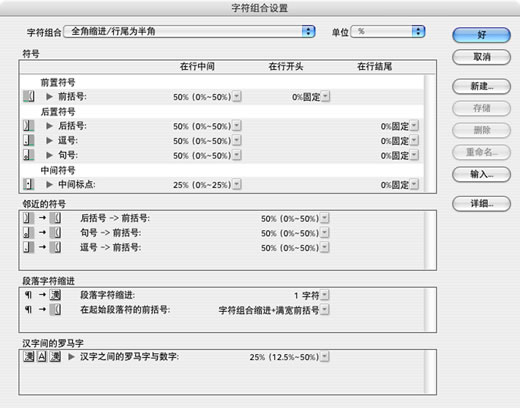Click the A roman letter icon in 汉字间的罗马字

[42, 357]
